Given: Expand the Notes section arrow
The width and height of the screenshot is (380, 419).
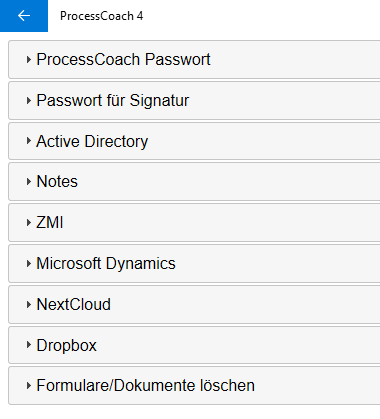Looking at the screenshot, I should tap(29, 182).
